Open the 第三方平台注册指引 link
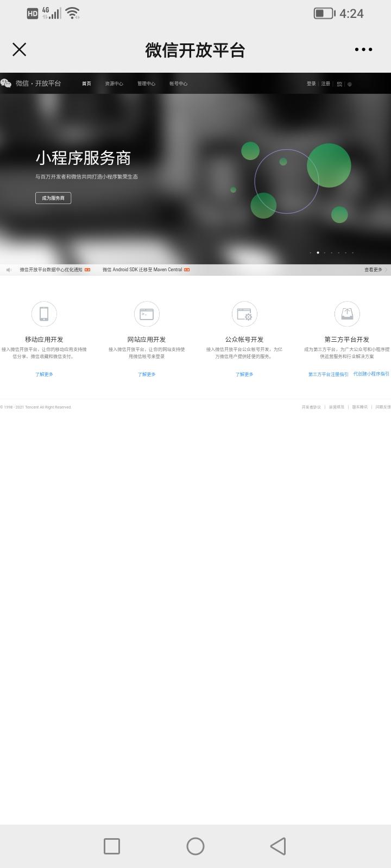This screenshot has width=391, height=868. click(x=329, y=374)
